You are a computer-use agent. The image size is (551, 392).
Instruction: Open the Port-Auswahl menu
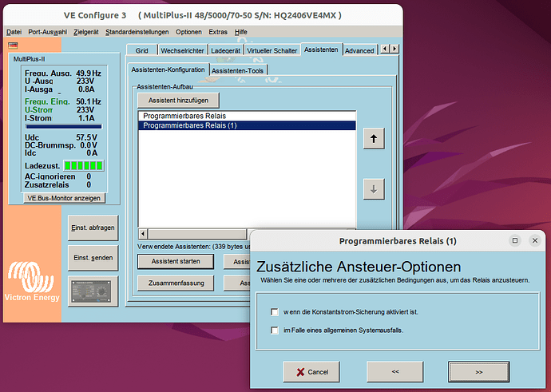tap(47, 32)
